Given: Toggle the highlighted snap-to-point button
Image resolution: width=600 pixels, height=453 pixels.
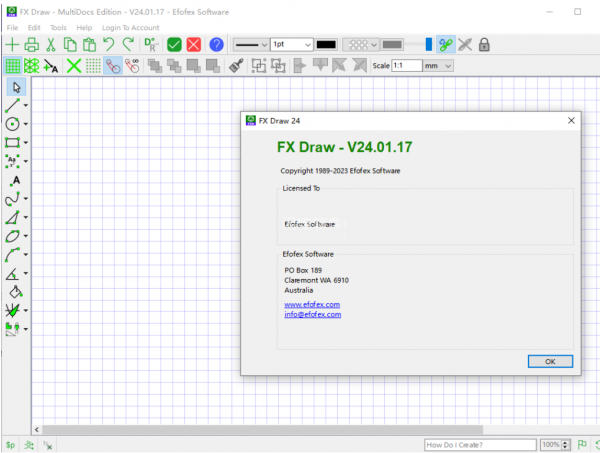Looking at the screenshot, I should tap(113, 66).
